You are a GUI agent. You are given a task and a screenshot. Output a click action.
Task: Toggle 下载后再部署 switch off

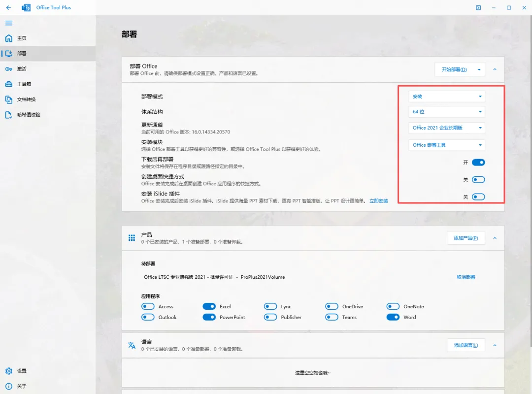[478, 162]
